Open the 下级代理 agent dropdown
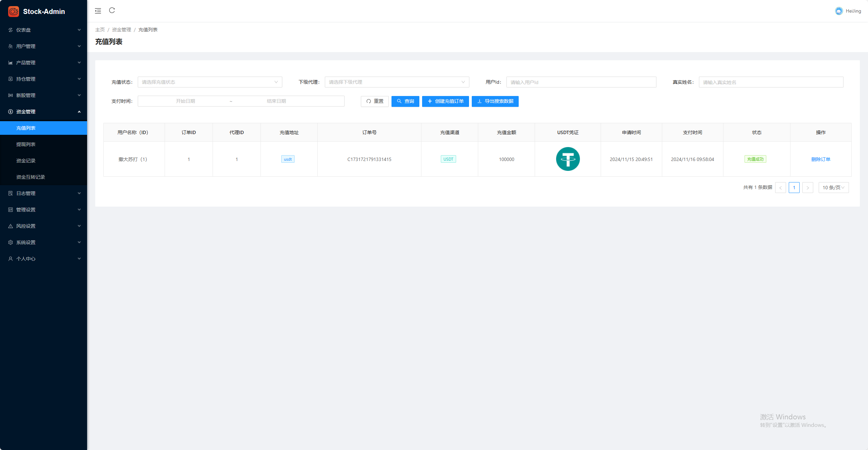Image resolution: width=868 pixels, height=450 pixels. [x=397, y=82]
